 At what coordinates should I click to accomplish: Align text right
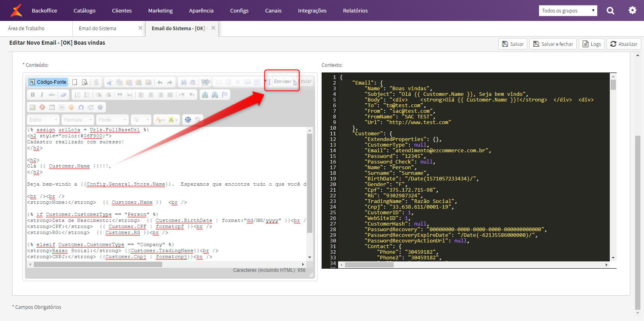161,95
